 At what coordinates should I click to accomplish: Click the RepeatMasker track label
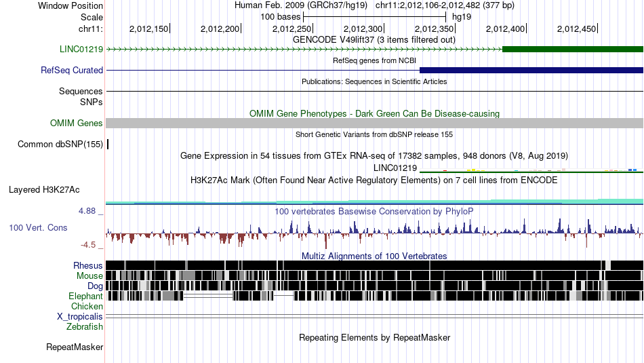tap(75, 347)
